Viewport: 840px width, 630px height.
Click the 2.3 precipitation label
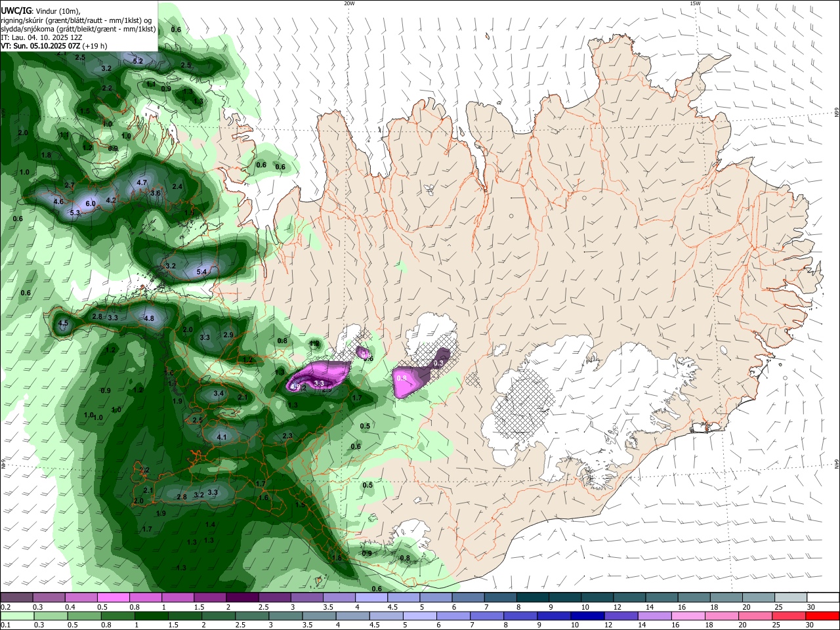287,436
